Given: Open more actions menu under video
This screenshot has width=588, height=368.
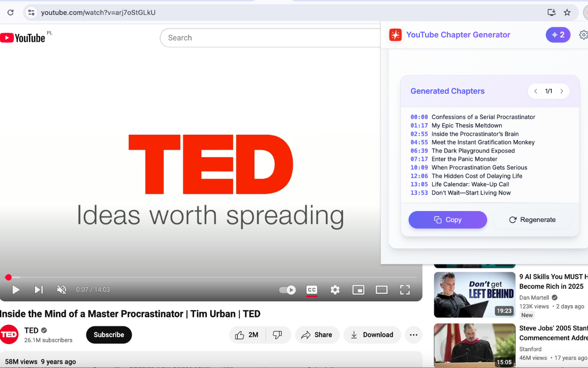Looking at the screenshot, I should click(414, 335).
